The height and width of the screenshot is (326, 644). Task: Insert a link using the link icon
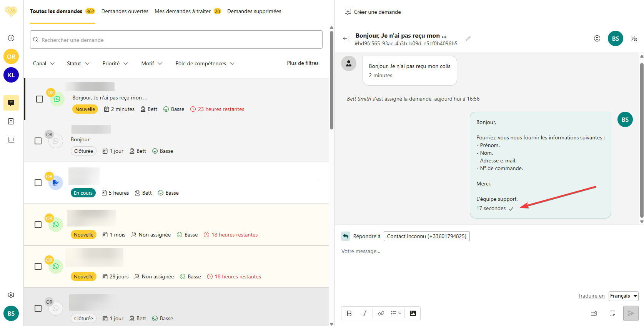point(381,313)
